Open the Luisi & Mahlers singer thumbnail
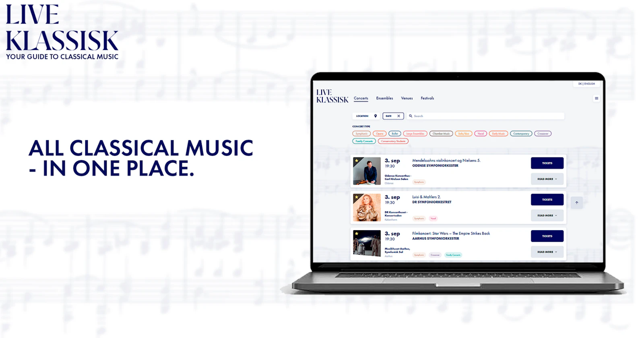The height and width of the screenshot is (338, 644). (367, 208)
